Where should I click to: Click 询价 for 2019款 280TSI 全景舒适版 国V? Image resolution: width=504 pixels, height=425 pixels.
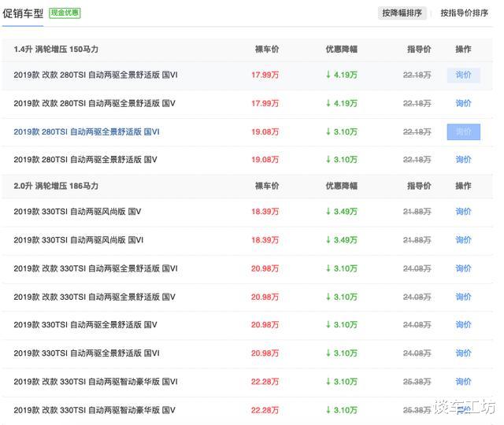[463, 160]
